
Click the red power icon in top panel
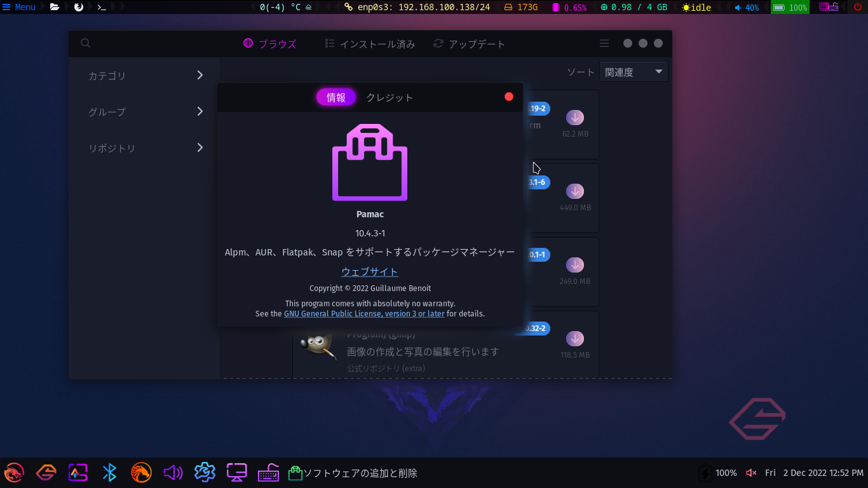(x=857, y=8)
